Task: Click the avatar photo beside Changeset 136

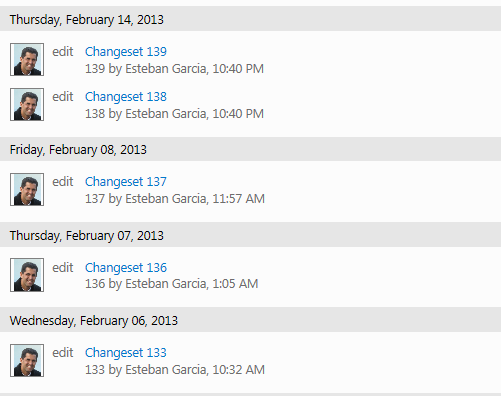Action: coord(27,275)
